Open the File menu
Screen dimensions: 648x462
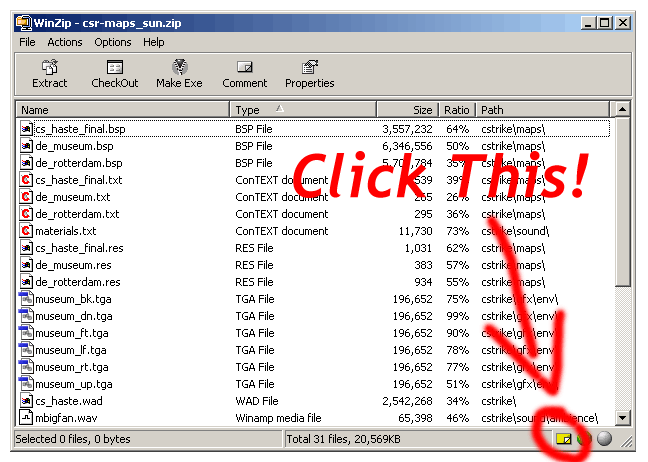click(x=27, y=42)
